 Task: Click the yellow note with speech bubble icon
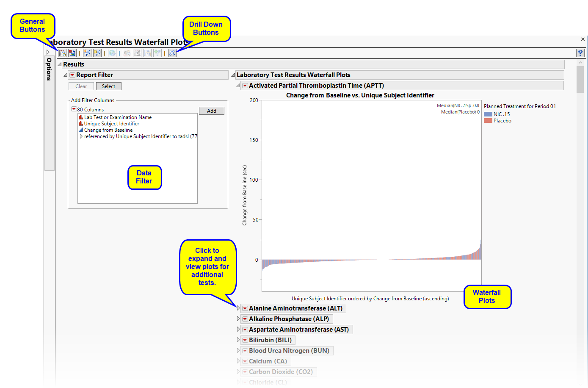[97, 53]
